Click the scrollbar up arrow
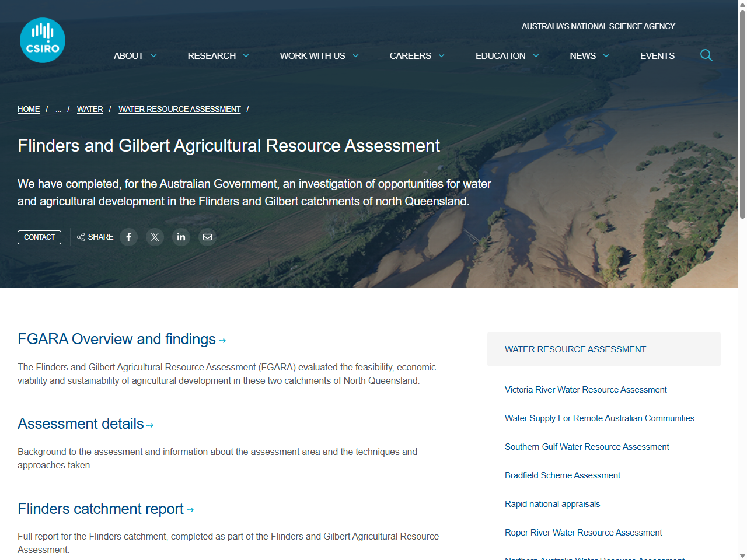747x560 pixels. click(x=742, y=4)
